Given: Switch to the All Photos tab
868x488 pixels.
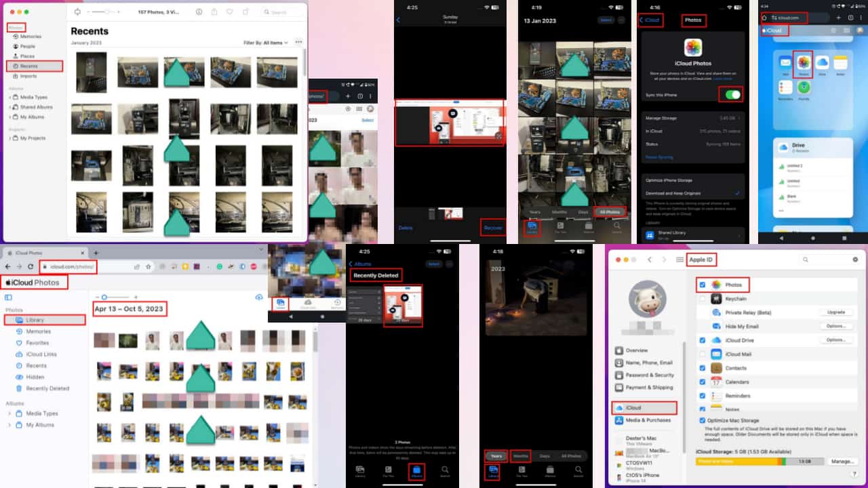Looking at the screenshot, I should (x=609, y=211).
